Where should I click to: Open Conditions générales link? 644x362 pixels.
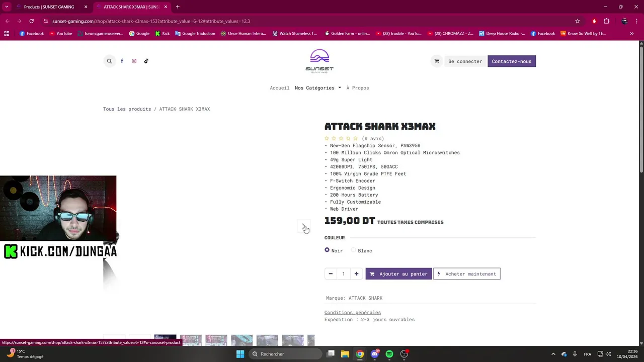(353, 313)
